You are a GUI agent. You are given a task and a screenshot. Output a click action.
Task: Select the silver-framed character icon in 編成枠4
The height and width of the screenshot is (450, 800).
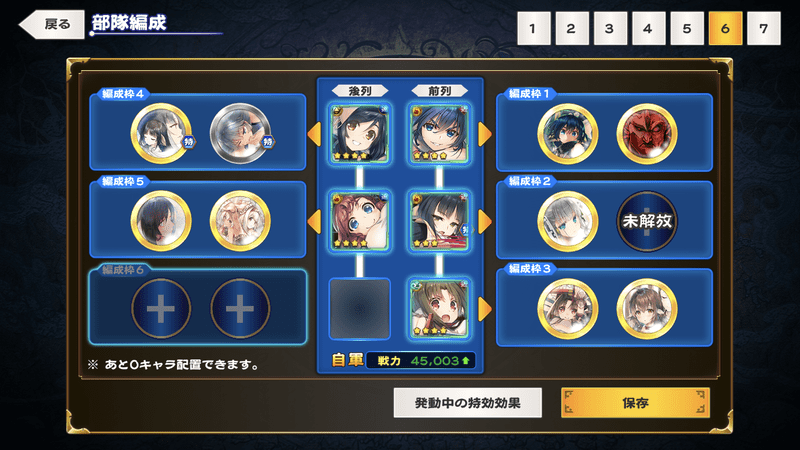240,134
